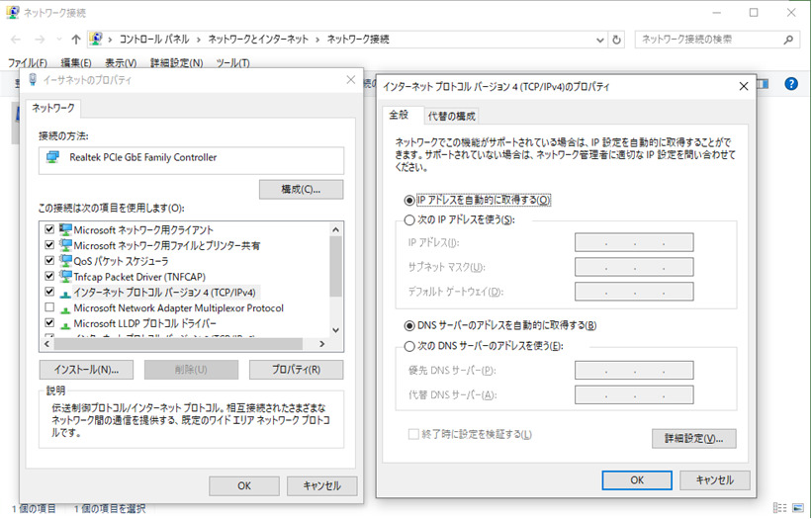Image resolution: width=812 pixels, height=519 pixels.
Task: Click the Network Adapter Multiplexor Protocol icon
Action: pyautogui.click(x=65, y=309)
